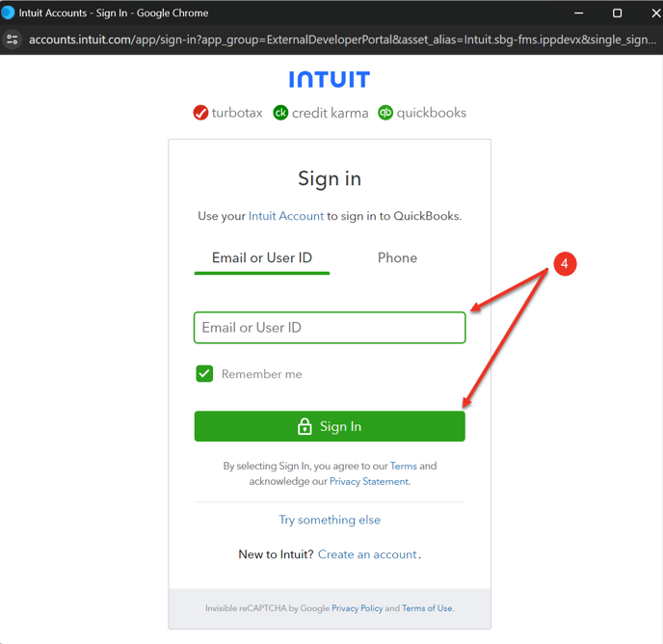
Task: Open the Intuit Account link
Action: [x=286, y=216]
